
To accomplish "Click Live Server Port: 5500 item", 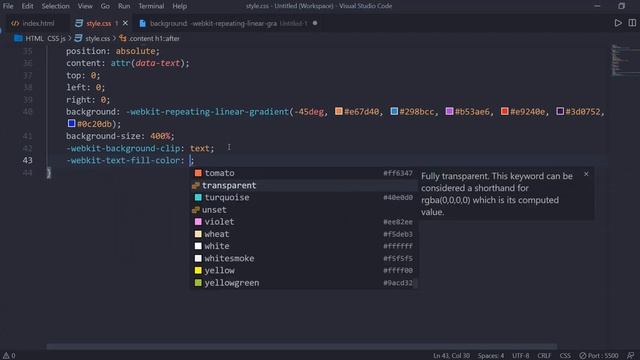I will 599,356.
